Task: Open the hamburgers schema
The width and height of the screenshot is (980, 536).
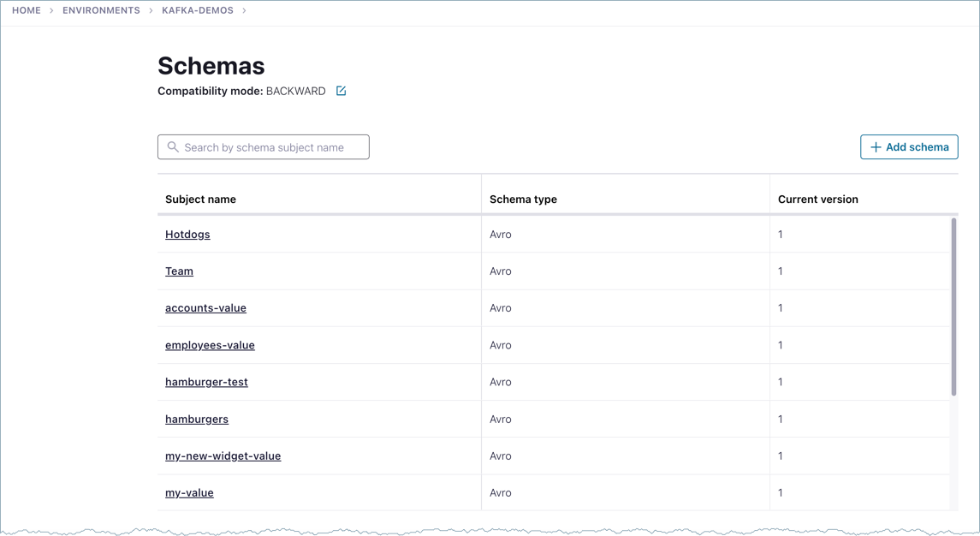Action: (197, 419)
